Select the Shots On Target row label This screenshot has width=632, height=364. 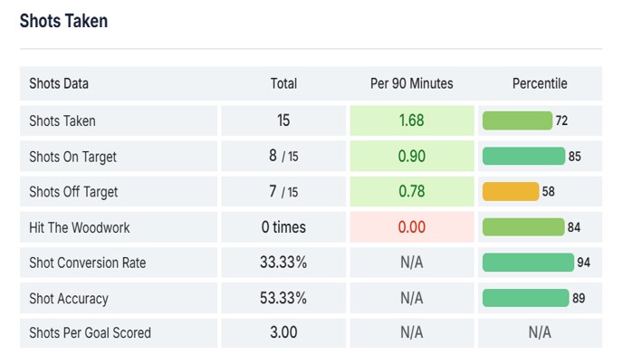point(72,157)
